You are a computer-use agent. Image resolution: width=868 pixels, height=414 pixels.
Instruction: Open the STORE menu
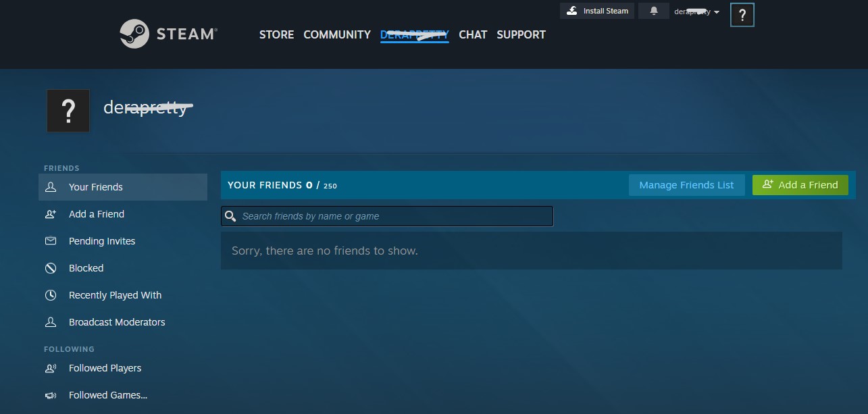tap(276, 34)
